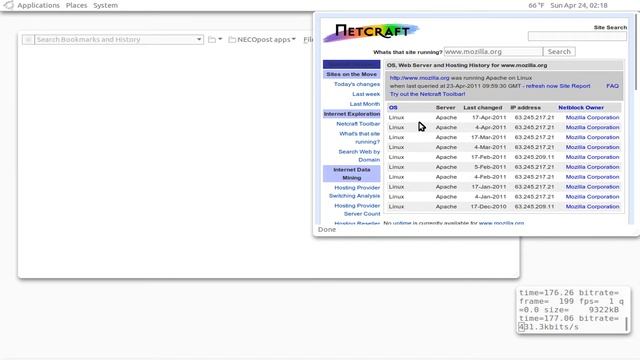Click Apache cell in 4-Jan-2011 row
This screenshot has height=360, width=640.
pyautogui.click(x=446, y=197)
